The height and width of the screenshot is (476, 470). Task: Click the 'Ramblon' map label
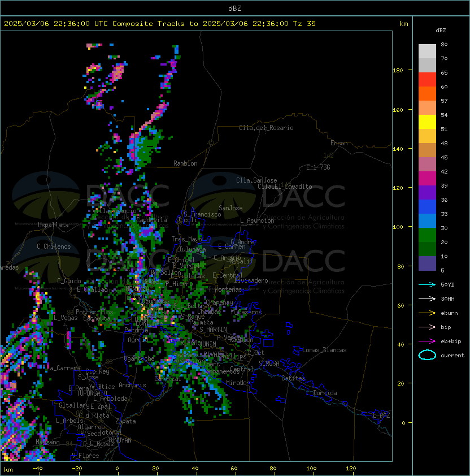click(x=185, y=163)
